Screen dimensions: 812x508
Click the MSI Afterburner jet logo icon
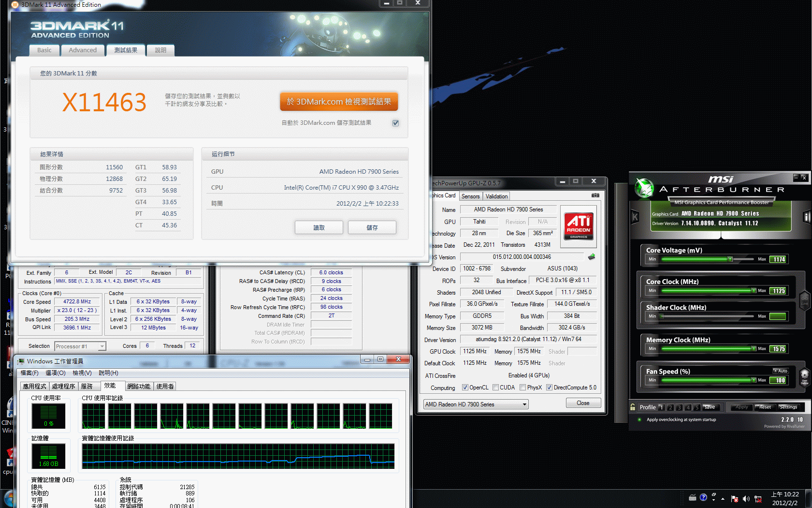pyautogui.click(x=644, y=188)
